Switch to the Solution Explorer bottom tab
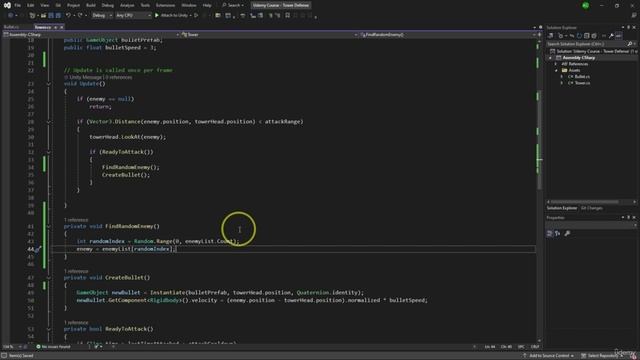Image resolution: width=640 pixels, height=360 pixels. click(562, 208)
